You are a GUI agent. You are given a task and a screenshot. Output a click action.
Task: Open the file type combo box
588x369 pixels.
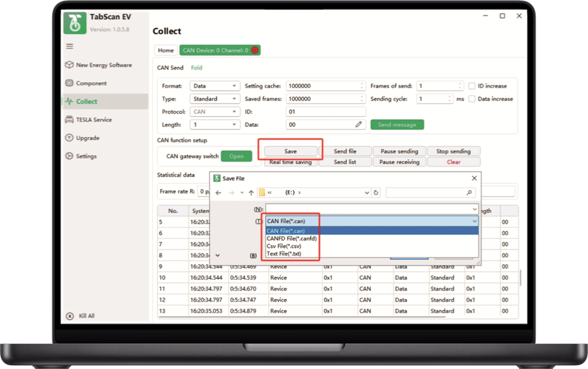[372, 221]
